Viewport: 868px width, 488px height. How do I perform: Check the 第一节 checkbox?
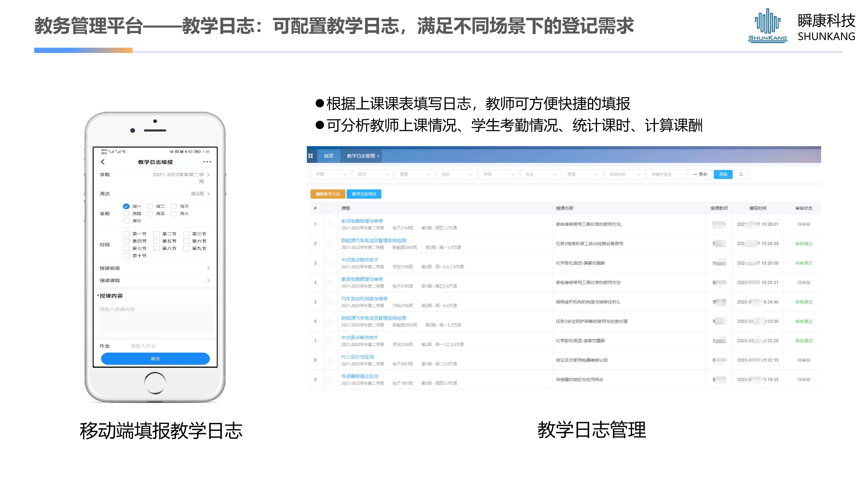(127, 234)
